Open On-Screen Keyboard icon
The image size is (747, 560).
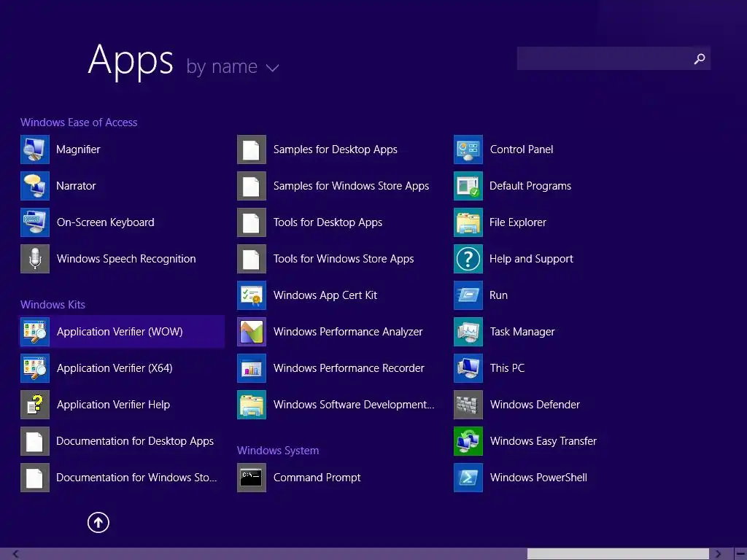(x=35, y=222)
